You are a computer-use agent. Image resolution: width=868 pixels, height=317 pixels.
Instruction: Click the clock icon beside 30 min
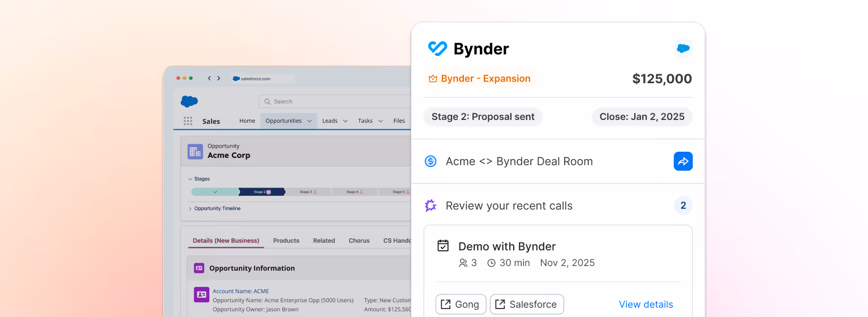[x=491, y=263]
